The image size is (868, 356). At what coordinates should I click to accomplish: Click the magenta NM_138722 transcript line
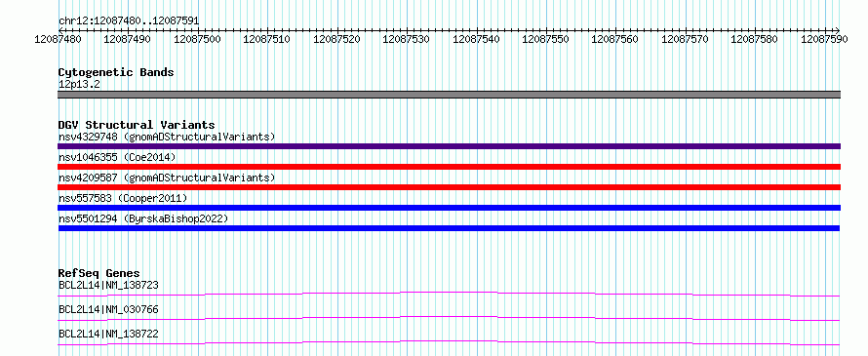pyautogui.click(x=449, y=342)
